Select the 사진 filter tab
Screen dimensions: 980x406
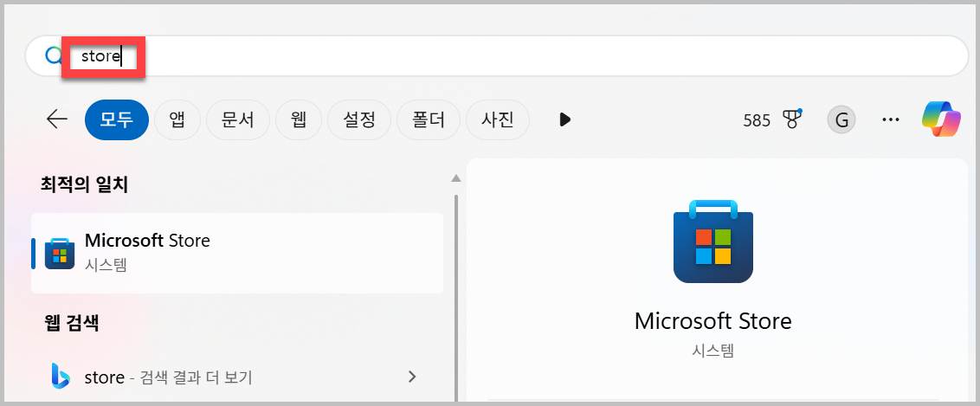point(498,119)
